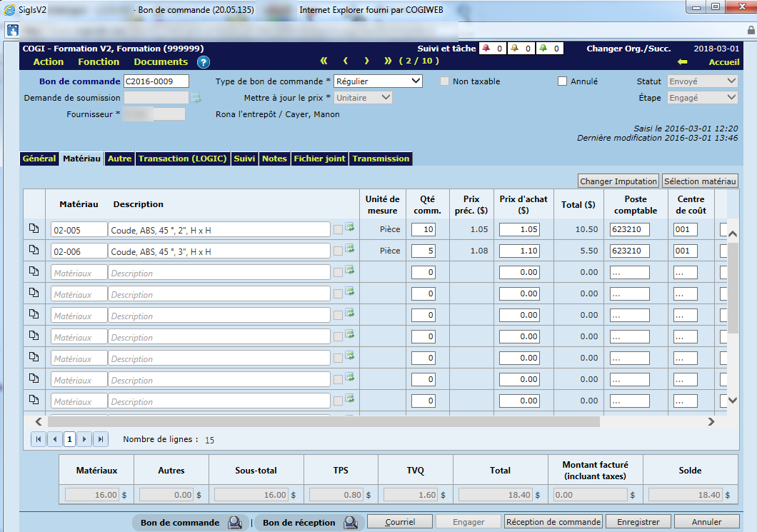
Task: Toggle the Annulé checkbox
Action: point(563,81)
